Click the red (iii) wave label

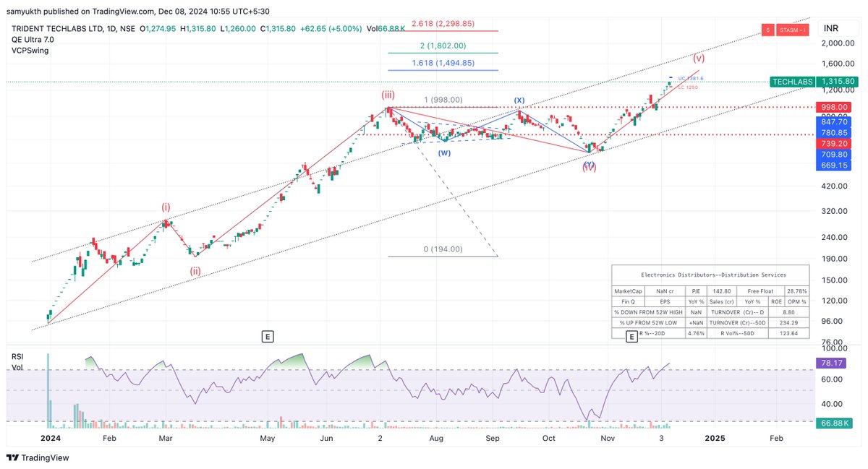(x=388, y=95)
